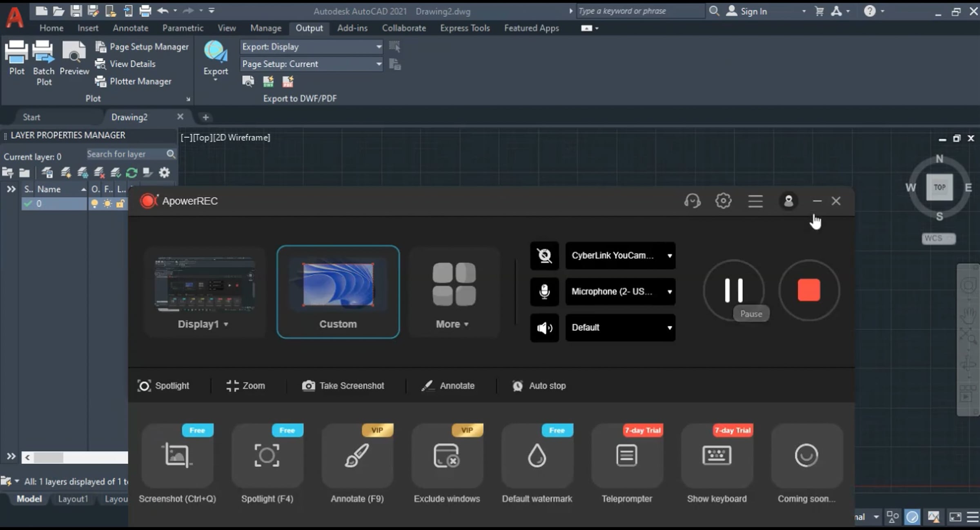Toggle system sound in ApowerREC
Image resolution: width=980 pixels, height=530 pixels.
pos(544,327)
